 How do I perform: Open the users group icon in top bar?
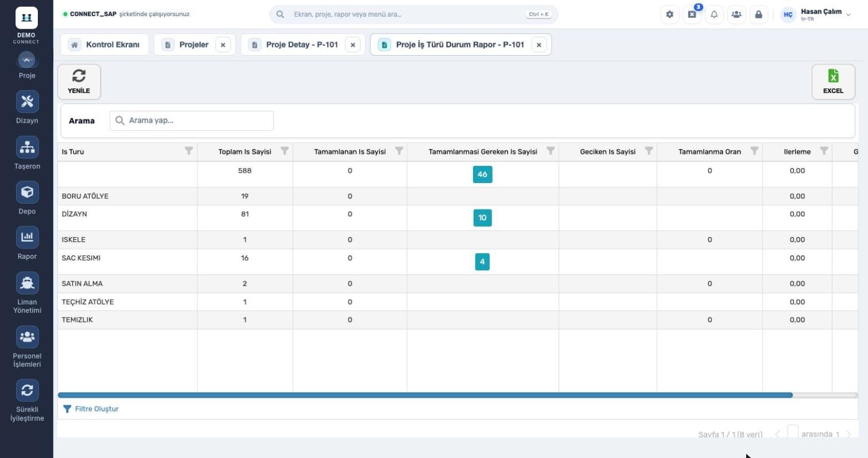click(737, 14)
